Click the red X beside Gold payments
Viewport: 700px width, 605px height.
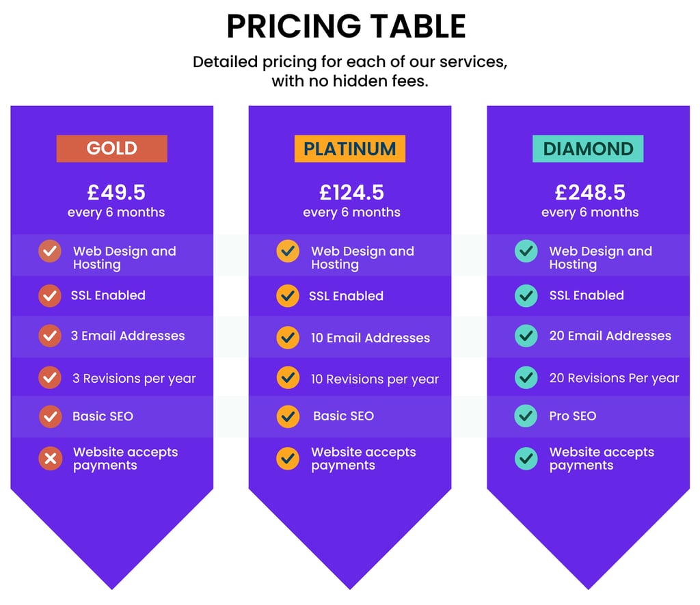coord(49,458)
